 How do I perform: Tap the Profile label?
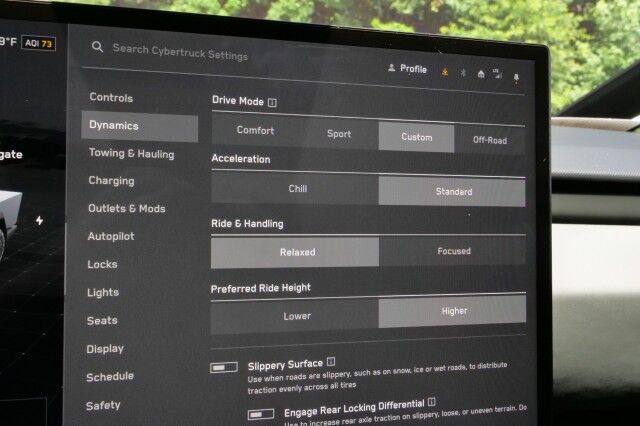coord(413,69)
